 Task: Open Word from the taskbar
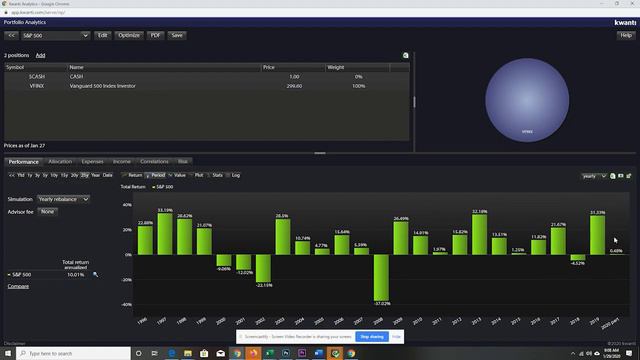(x=318, y=353)
